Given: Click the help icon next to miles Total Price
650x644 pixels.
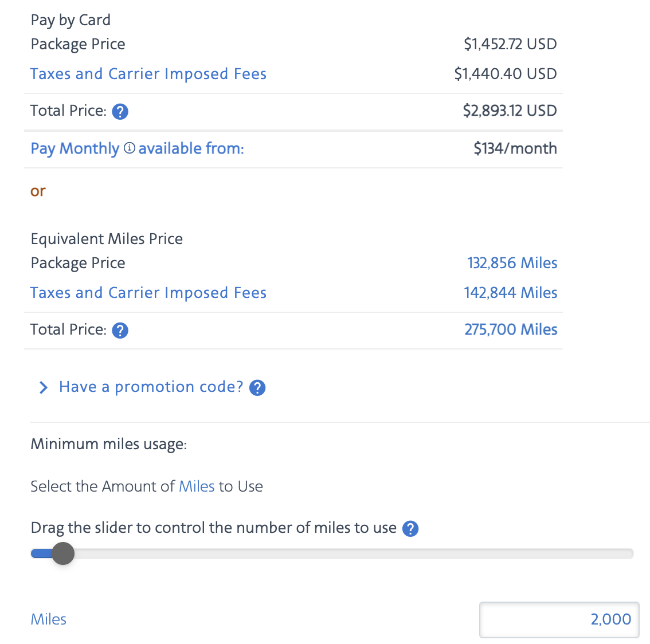Looking at the screenshot, I should [x=120, y=331].
